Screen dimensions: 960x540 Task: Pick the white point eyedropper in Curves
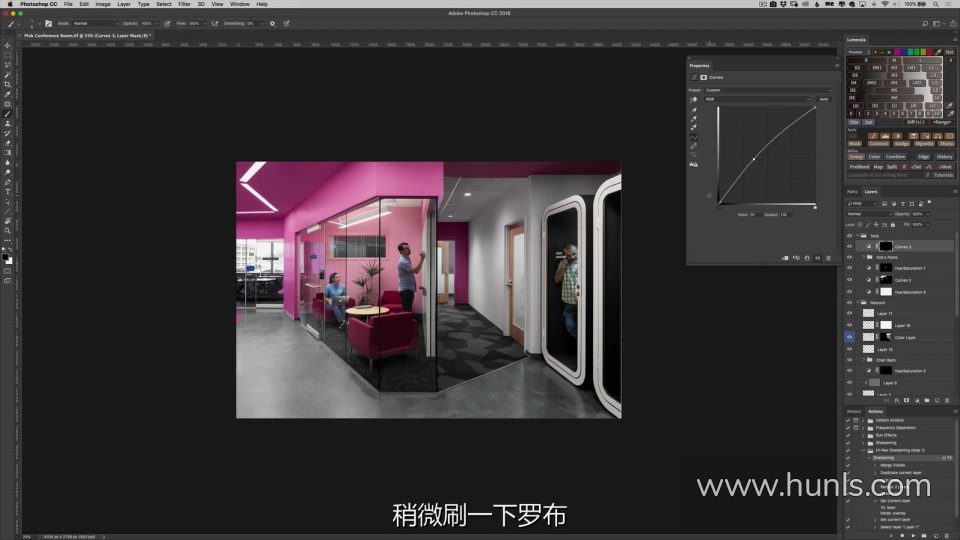[694, 127]
